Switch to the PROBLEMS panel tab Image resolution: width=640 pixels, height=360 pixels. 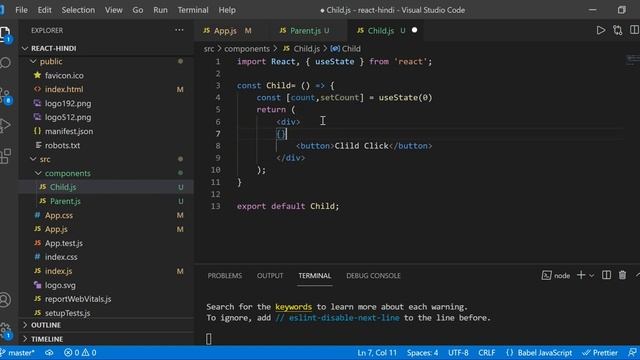(224, 276)
